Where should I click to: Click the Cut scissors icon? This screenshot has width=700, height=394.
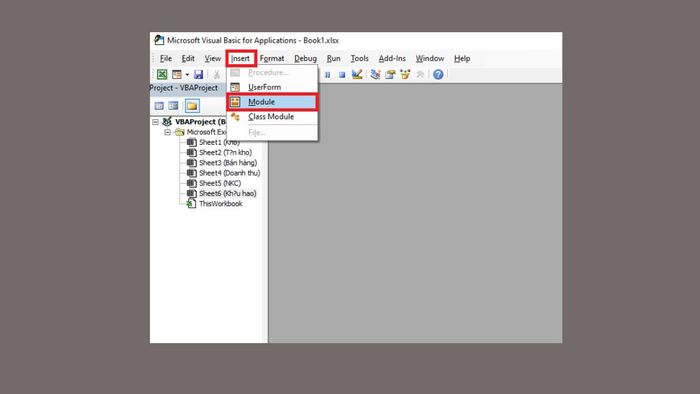pyautogui.click(x=217, y=75)
